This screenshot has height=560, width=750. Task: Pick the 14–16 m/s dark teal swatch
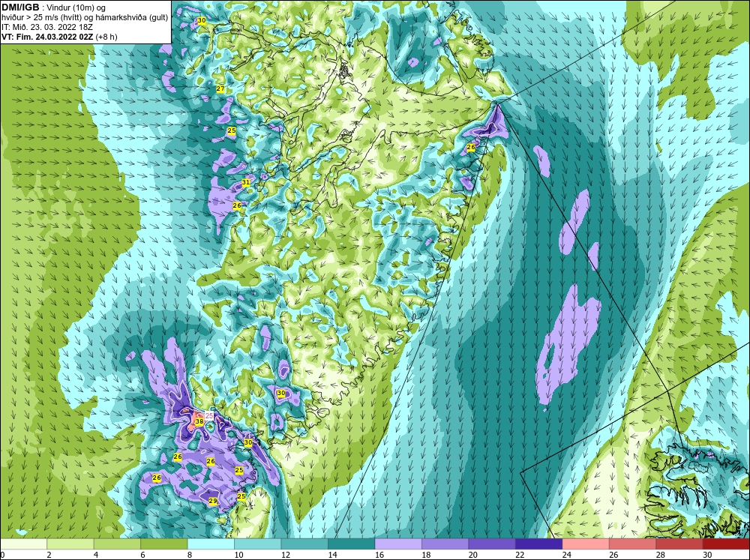click(352, 544)
